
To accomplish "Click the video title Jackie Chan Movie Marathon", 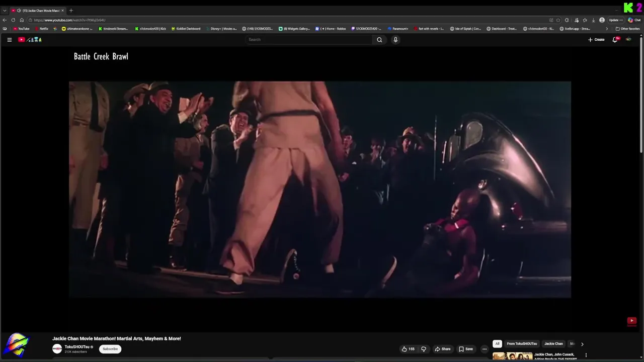I will (117, 338).
